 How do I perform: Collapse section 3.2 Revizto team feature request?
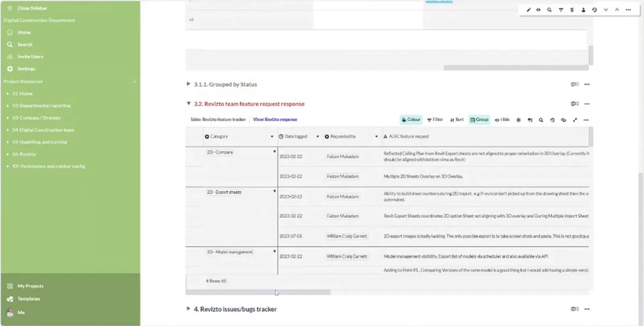tap(188, 103)
